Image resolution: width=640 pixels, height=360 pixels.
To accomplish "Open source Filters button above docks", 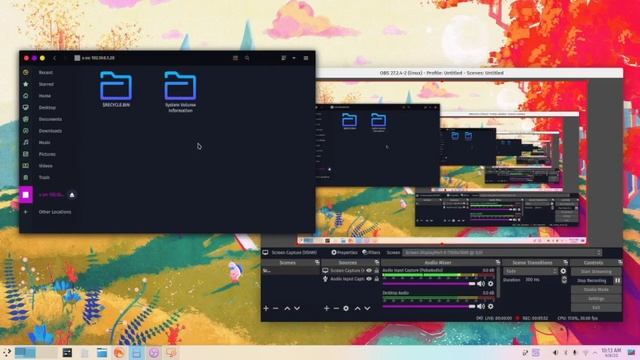I will (371, 253).
